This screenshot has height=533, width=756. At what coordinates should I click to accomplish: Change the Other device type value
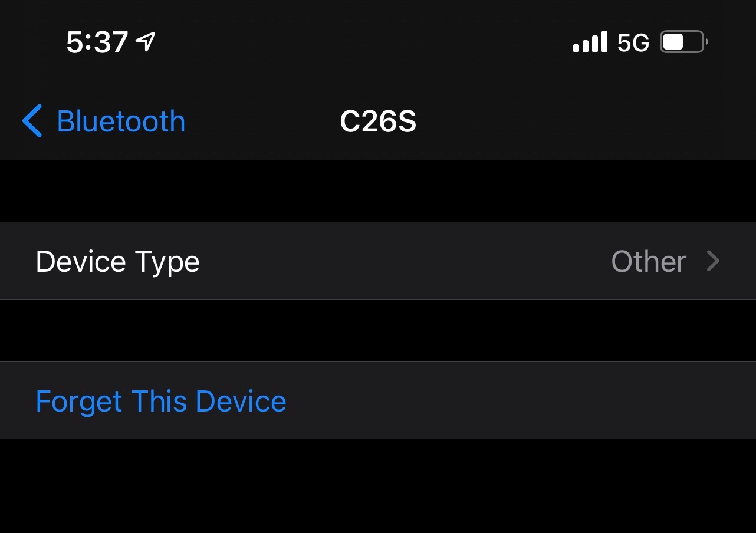coord(649,261)
